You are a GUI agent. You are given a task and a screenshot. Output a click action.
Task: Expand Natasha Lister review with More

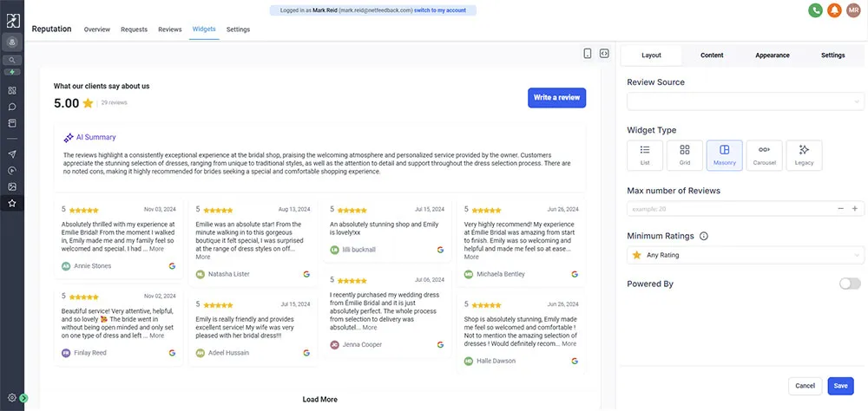(x=203, y=257)
